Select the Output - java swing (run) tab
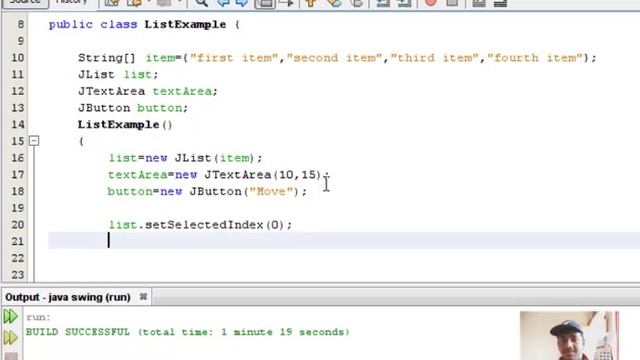The width and height of the screenshot is (640, 360). click(68, 297)
